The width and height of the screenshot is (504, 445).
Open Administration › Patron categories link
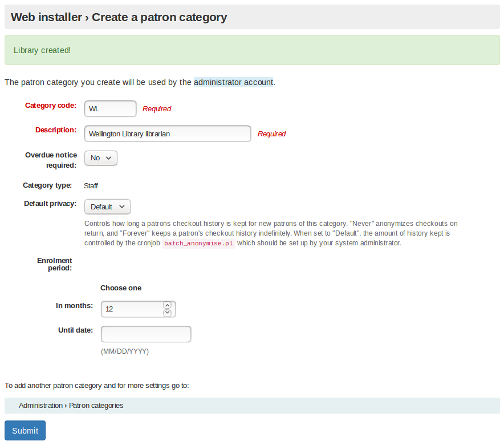pos(71,406)
